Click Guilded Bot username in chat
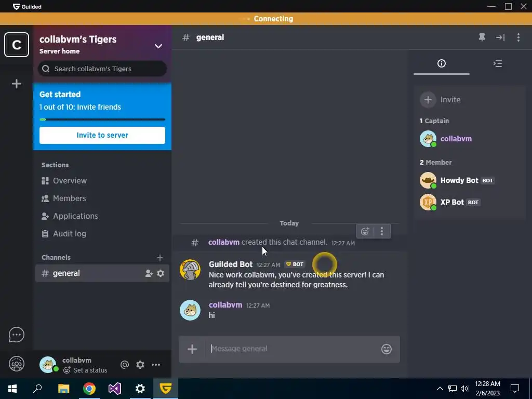Image resolution: width=532 pixels, height=399 pixels. pyautogui.click(x=231, y=264)
